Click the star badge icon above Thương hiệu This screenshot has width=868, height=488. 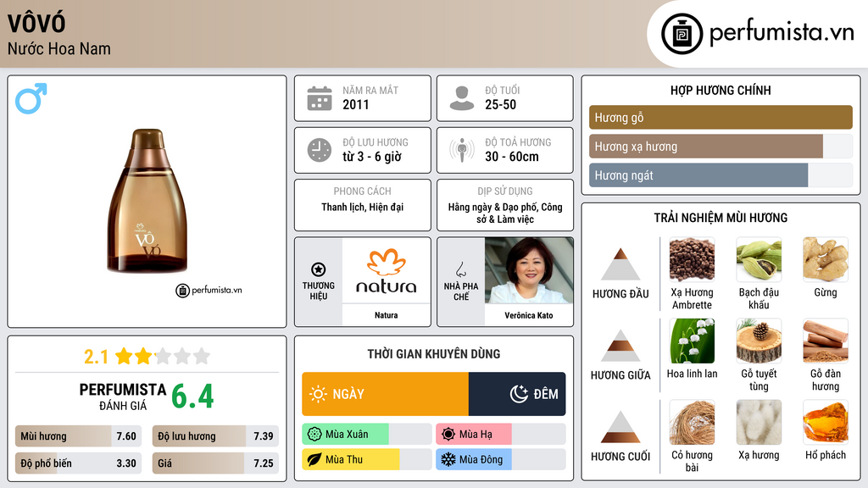(319, 269)
